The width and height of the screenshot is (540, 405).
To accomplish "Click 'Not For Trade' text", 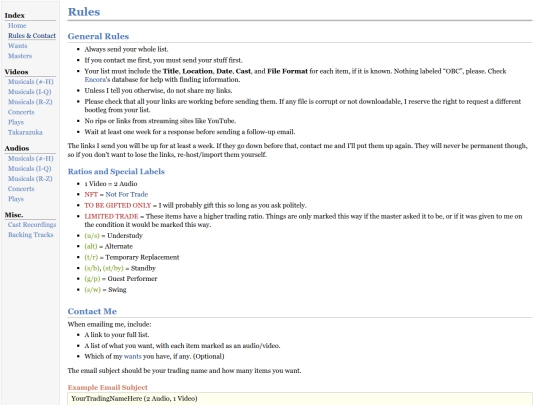I will tap(126, 195).
